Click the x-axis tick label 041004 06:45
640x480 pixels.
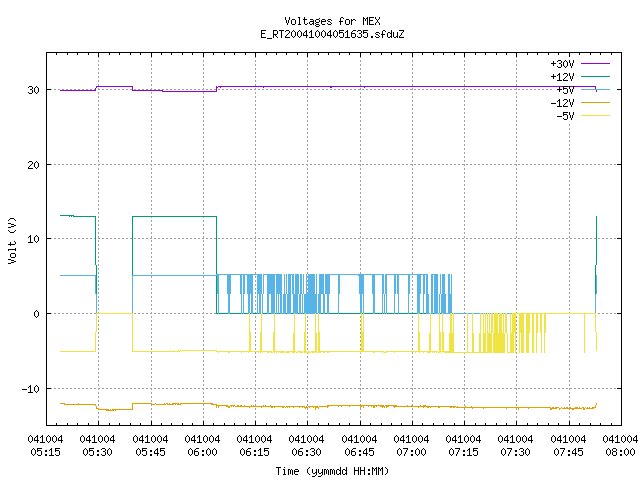(x=359, y=446)
